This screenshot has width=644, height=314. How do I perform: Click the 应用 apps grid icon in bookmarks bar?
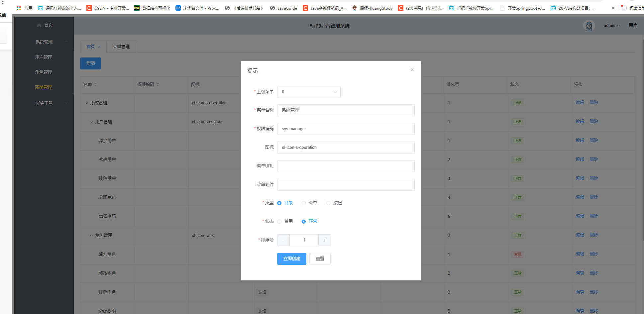point(19,8)
